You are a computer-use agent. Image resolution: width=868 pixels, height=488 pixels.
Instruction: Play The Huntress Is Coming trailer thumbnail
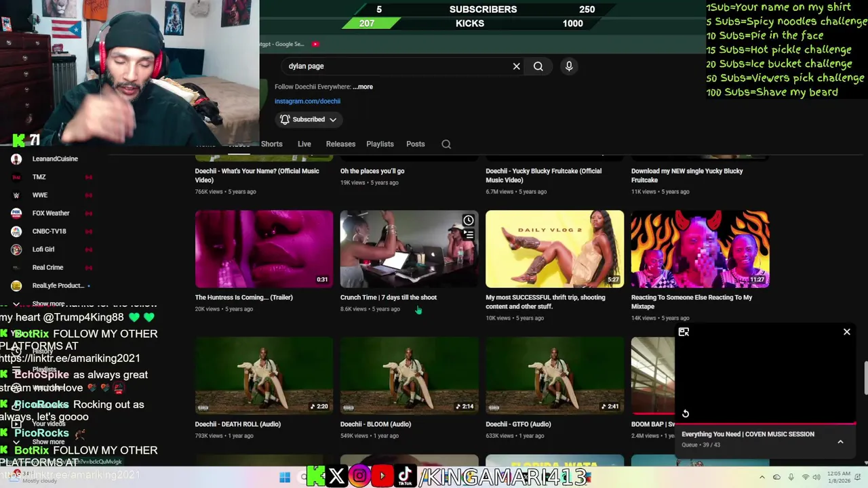click(264, 249)
